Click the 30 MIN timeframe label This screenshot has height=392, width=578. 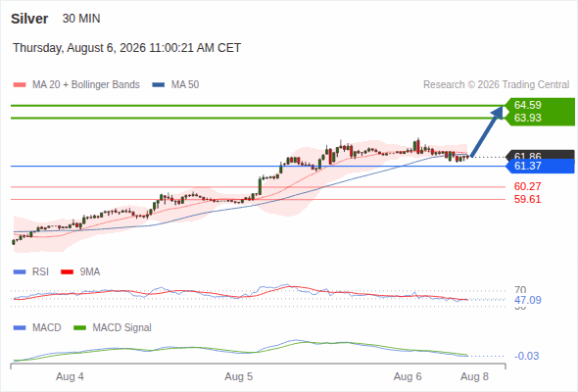(x=81, y=19)
